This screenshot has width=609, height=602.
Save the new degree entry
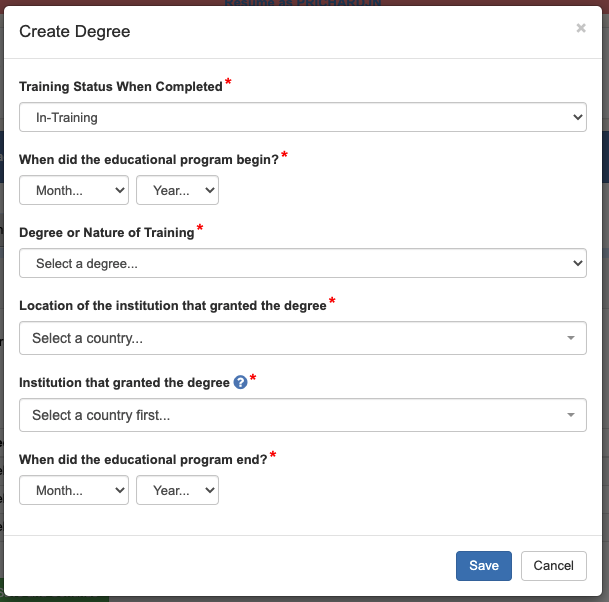(484, 565)
